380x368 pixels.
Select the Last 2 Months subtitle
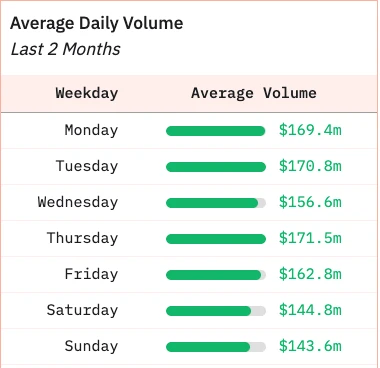point(65,49)
